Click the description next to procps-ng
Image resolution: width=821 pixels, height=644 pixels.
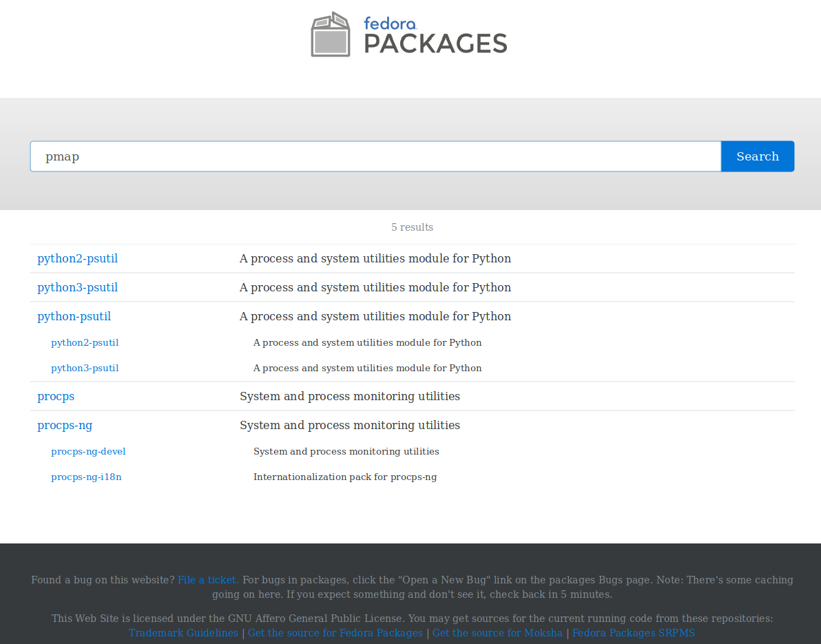point(350,425)
